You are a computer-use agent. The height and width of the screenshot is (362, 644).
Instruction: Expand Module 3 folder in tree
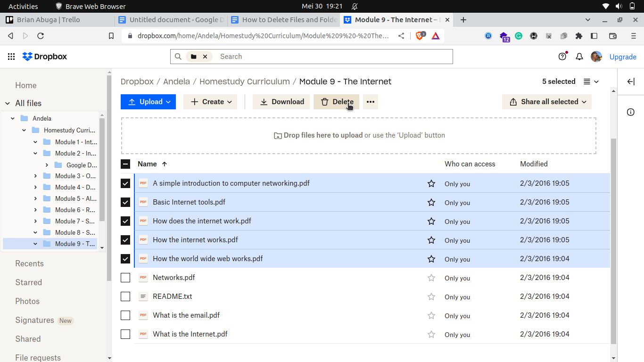tap(35, 176)
